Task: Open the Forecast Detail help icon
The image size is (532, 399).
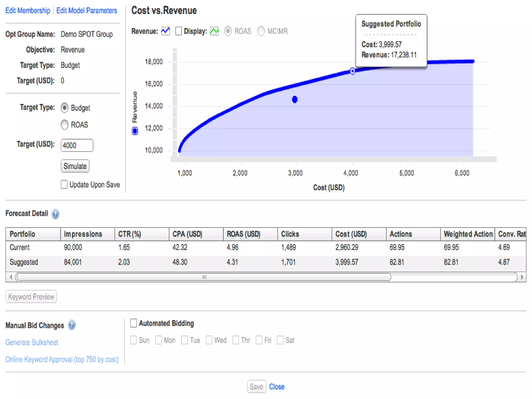Action: point(55,214)
